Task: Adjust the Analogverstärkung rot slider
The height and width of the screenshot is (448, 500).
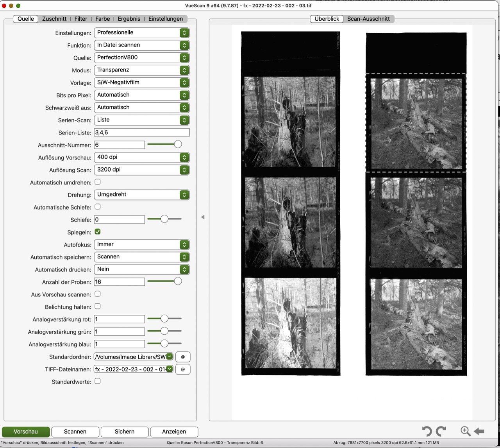Action: point(164,319)
